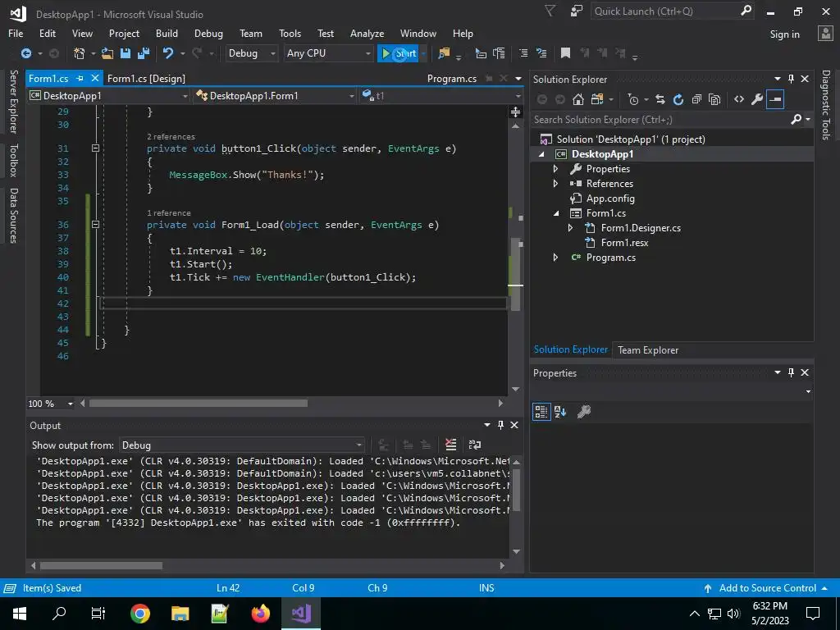Click the Property Pages wrench icon
This screenshot has height=630, width=840.
tap(583, 412)
